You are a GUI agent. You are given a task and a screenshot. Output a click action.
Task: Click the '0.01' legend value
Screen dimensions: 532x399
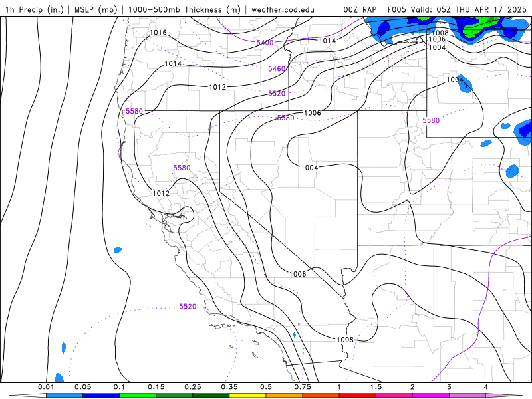[46, 387]
